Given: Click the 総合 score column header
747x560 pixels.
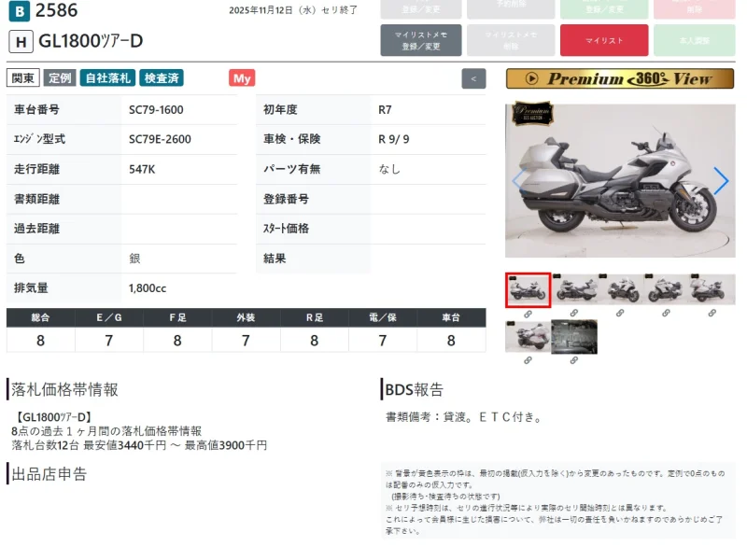Looking at the screenshot, I should click(40, 317).
